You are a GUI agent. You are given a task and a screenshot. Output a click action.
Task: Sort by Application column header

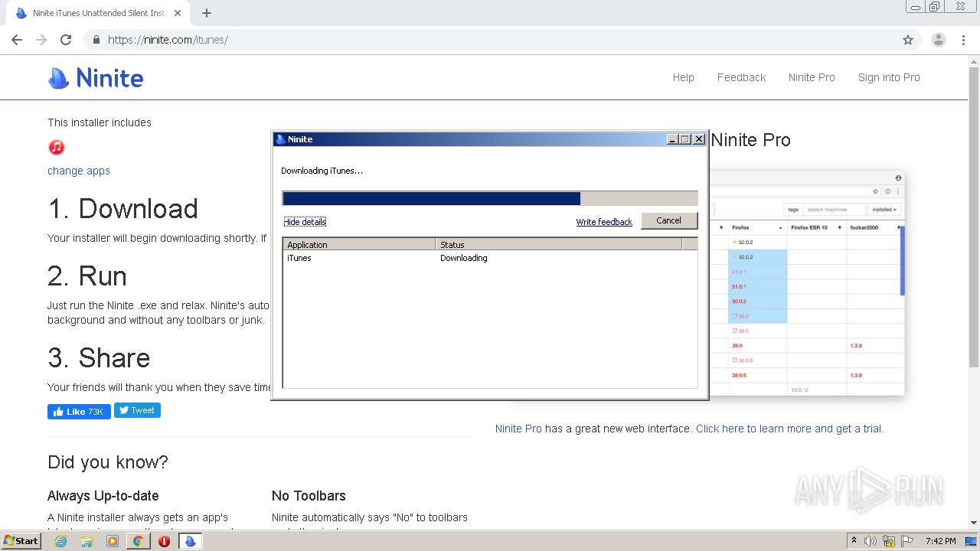(359, 245)
